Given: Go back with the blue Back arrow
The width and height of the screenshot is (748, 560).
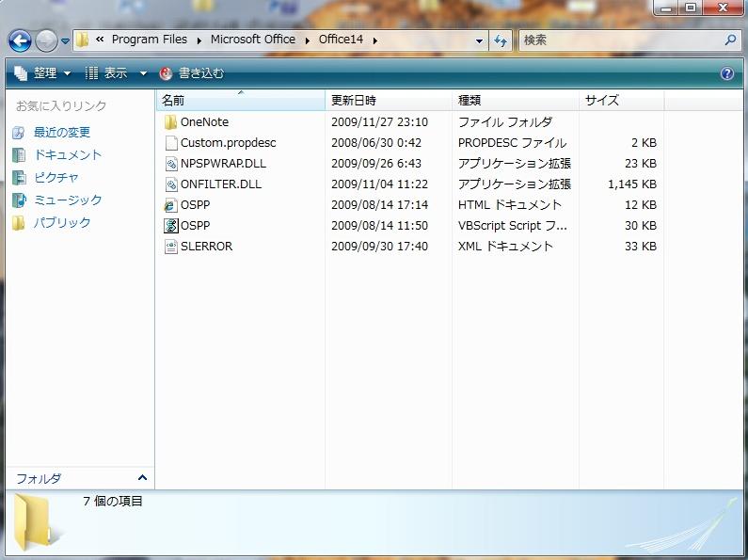Looking at the screenshot, I should click(x=20, y=41).
